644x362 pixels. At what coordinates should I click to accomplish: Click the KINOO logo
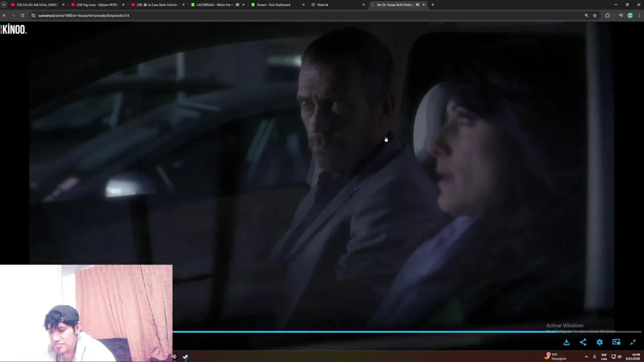(14, 30)
